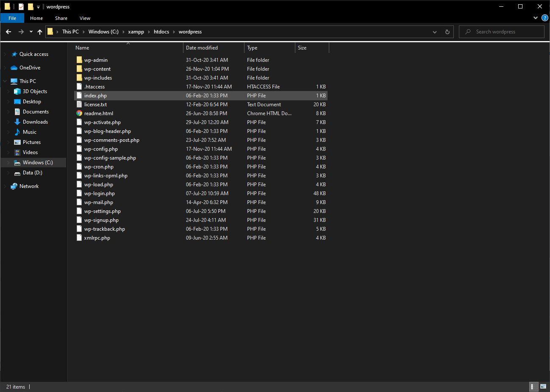Expand the Network tree node
The image size is (550, 392).
coord(5,186)
